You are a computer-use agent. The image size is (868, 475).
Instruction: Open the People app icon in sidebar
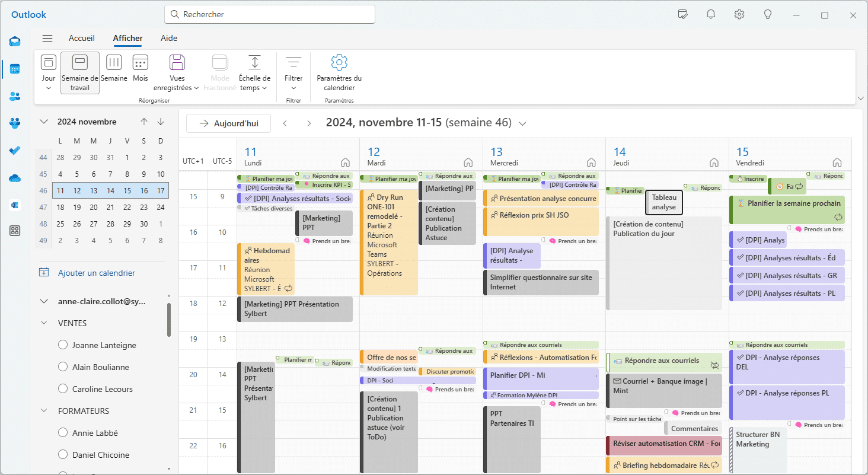15,96
